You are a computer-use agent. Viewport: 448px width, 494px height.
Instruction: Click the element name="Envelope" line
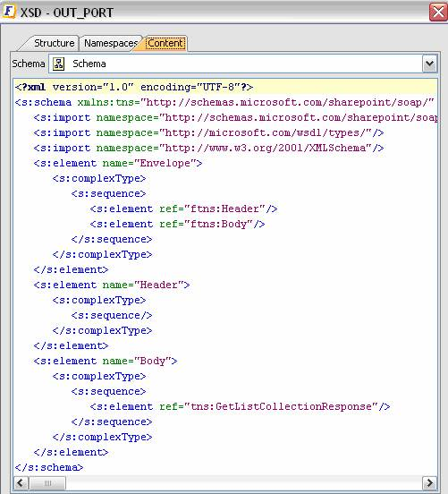click(x=118, y=163)
